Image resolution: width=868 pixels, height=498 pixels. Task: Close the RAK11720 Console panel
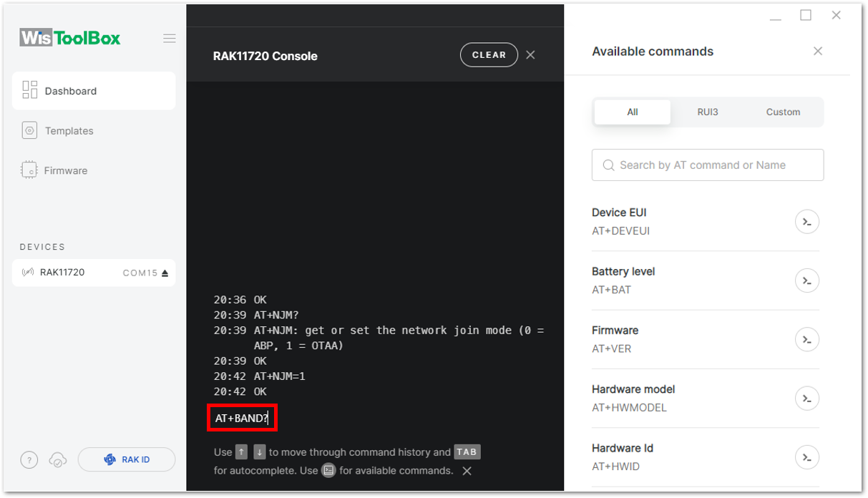pos(530,55)
